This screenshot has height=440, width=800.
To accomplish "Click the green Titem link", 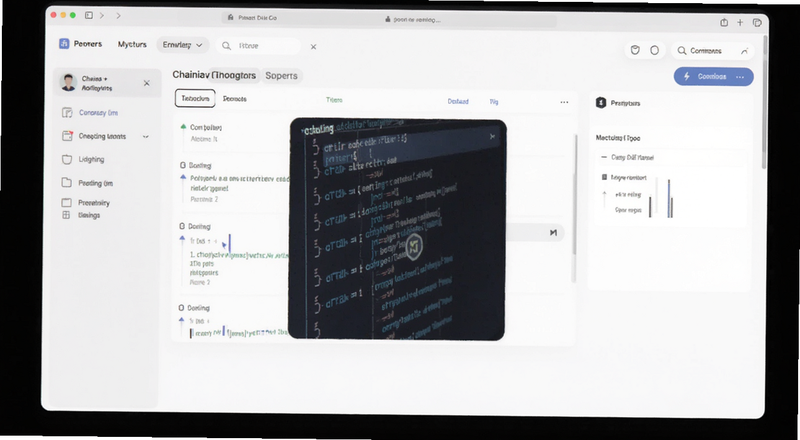I will [x=334, y=100].
